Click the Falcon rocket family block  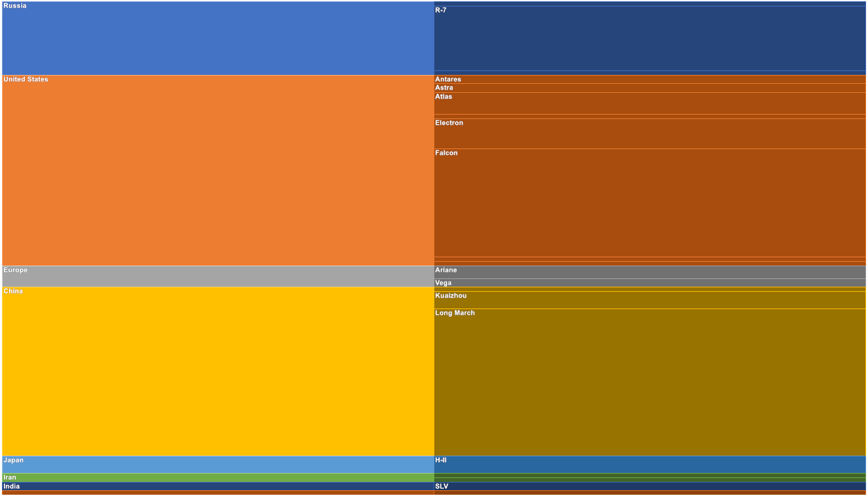[650, 203]
